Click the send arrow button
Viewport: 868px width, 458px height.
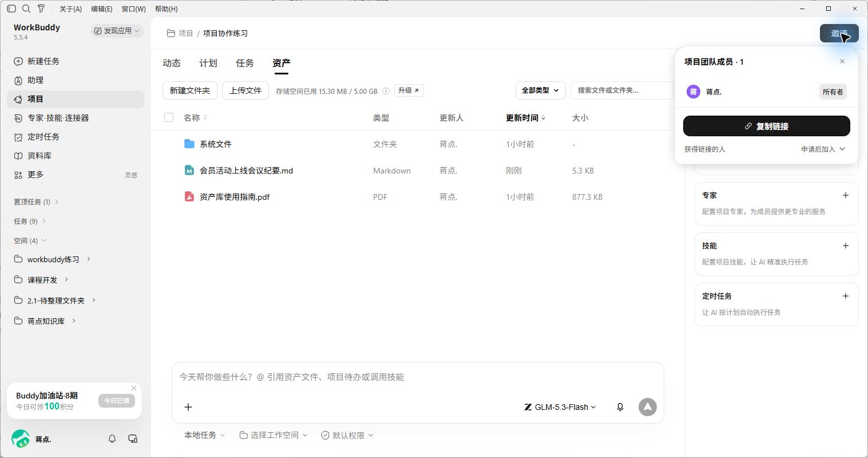pyautogui.click(x=648, y=407)
